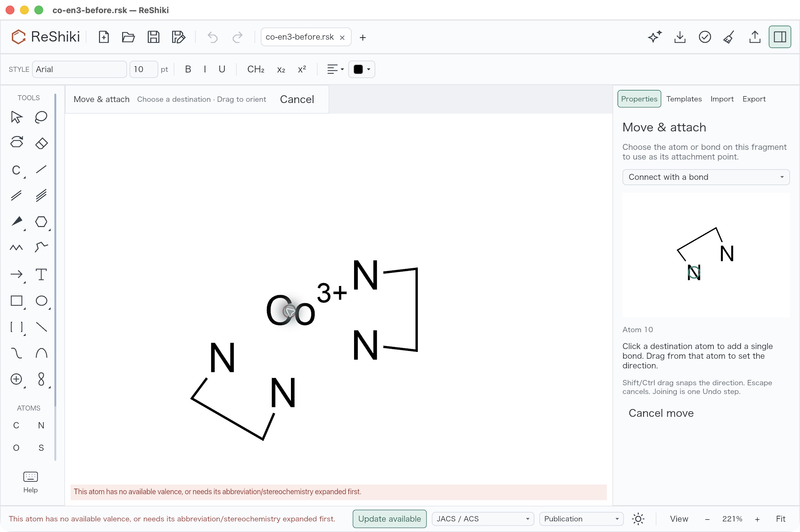This screenshot has width=800, height=532.
Task: Toggle superscript formatting
Action: 302,69
